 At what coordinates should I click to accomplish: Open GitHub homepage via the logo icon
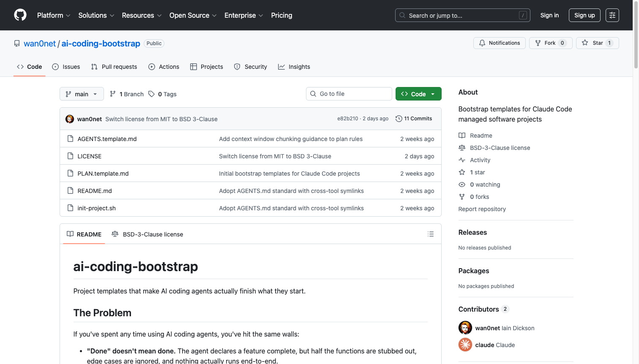click(x=20, y=15)
